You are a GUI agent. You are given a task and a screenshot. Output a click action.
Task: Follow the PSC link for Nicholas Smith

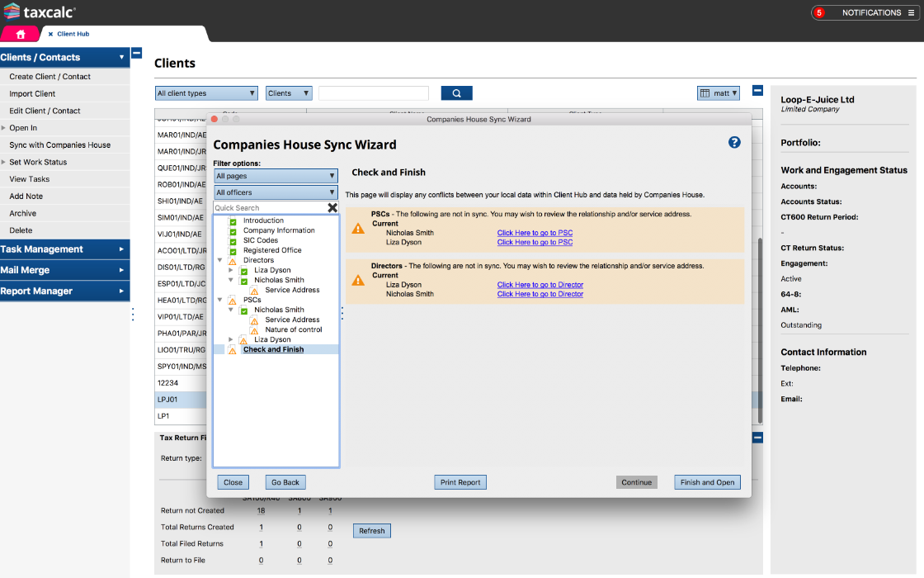[535, 233]
